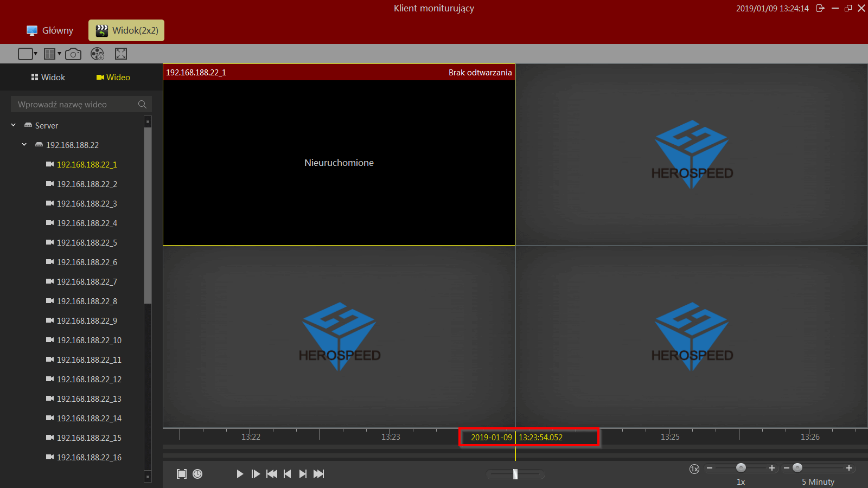Open the Wideo panel tab
The image size is (868, 488).
pyautogui.click(x=113, y=78)
